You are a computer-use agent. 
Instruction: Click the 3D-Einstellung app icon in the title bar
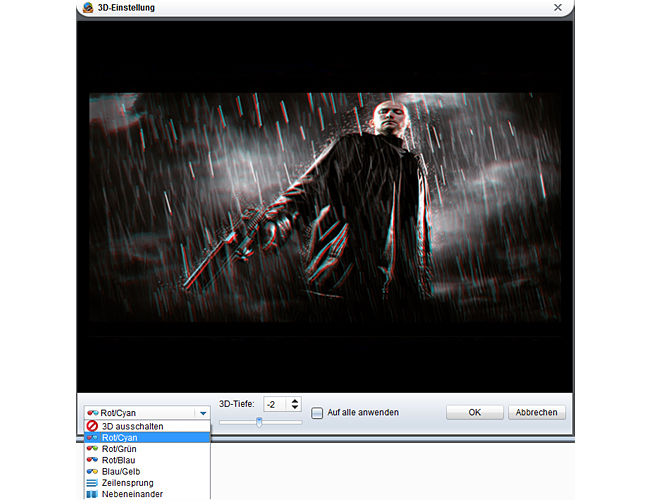coord(88,7)
